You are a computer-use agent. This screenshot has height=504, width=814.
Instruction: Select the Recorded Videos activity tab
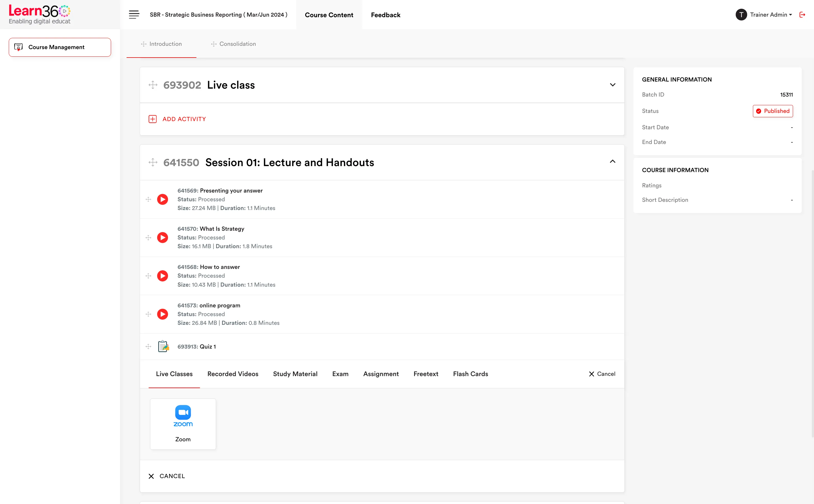tap(233, 374)
